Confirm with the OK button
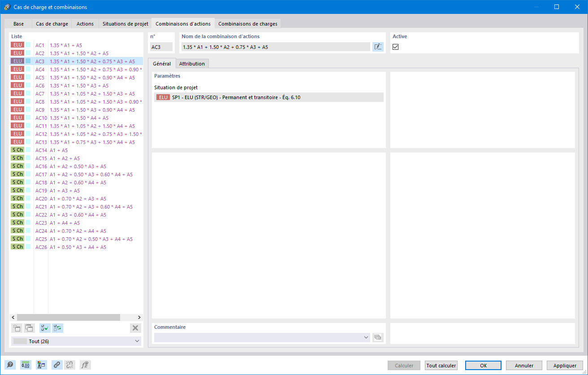Image resolution: width=588 pixels, height=375 pixels. coord(484,366)
